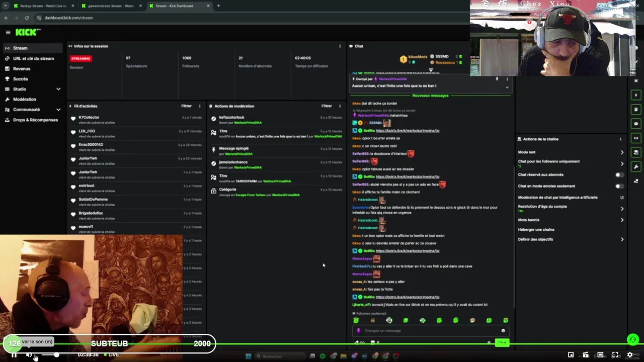This screenshot has width=644, height=362.
Task: Open the Actions de modération three-dot menu
Action: point(340,106)
